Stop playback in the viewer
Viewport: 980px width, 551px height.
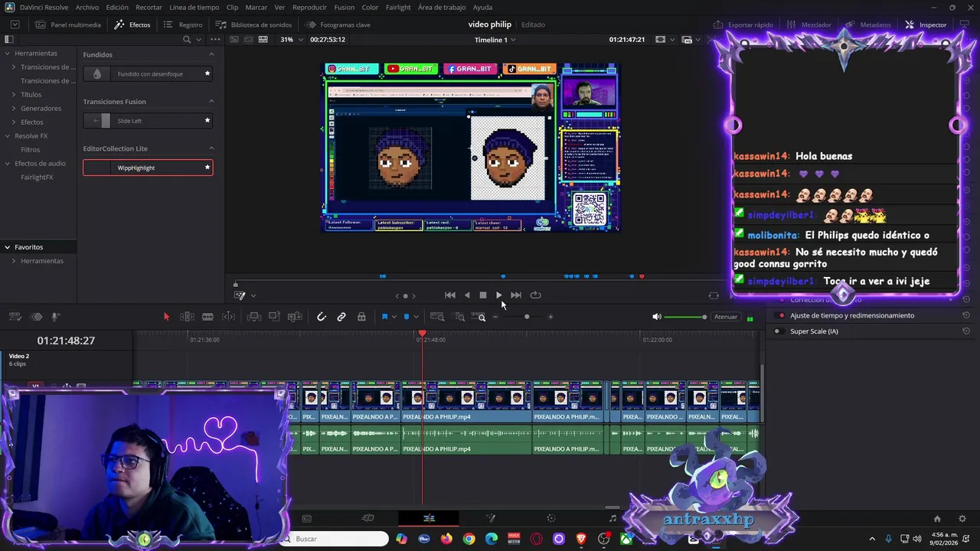tap(483, 295)
